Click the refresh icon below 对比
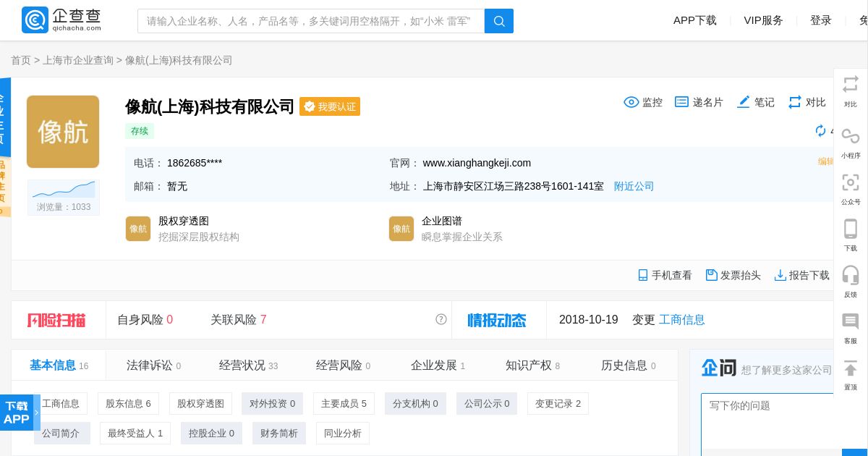The height and width of the screenshot is (456, 868). coord(820,131)
